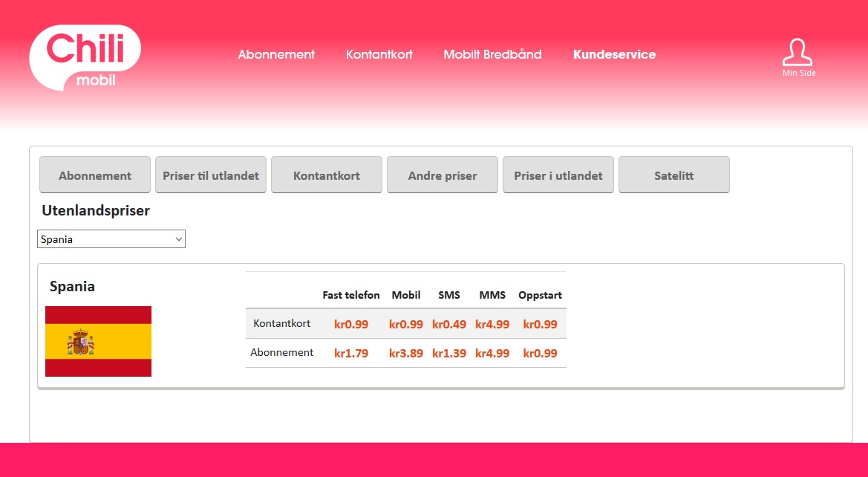868x477 pixels.
Task: Click the Mobil column header
Action: pos(405,295)
